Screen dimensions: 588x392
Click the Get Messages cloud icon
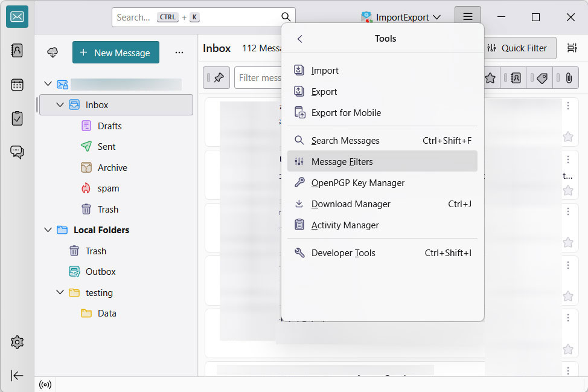click(53, 53)
